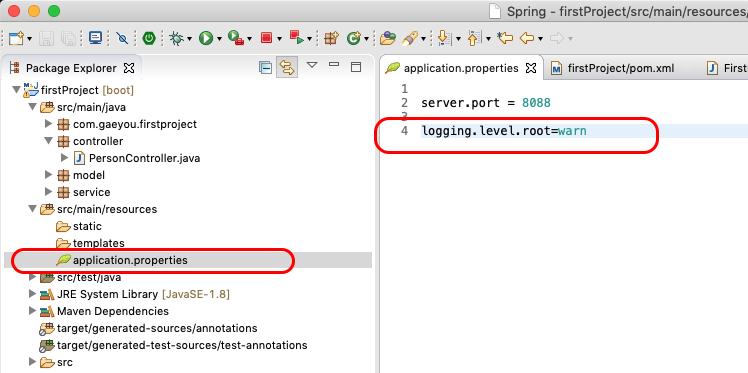Screen dimensions: 748x373
Task: Select PersonController.java file
Action: (x=145, y=158)
